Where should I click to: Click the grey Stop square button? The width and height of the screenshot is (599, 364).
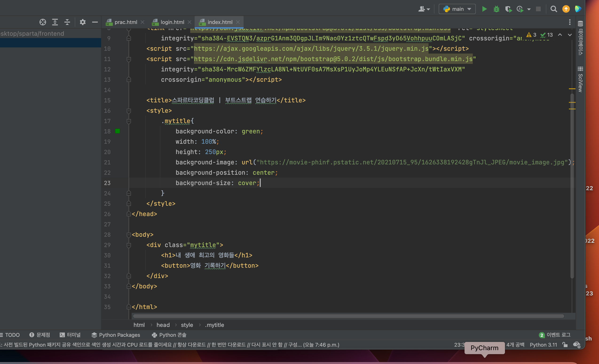538,9
